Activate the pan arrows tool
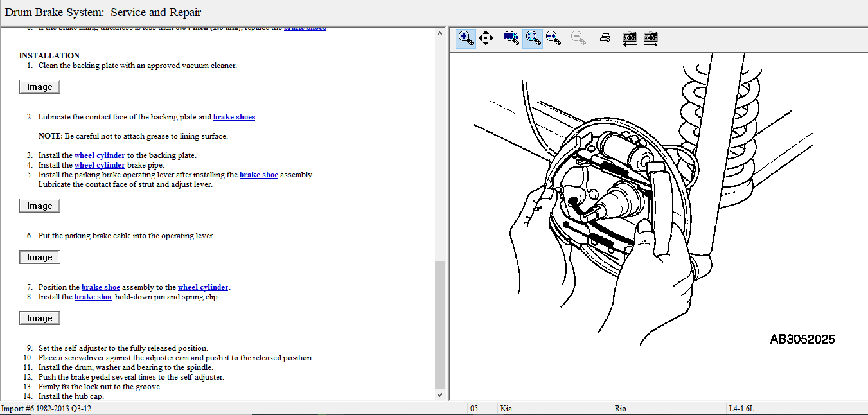 coord(486,38)
